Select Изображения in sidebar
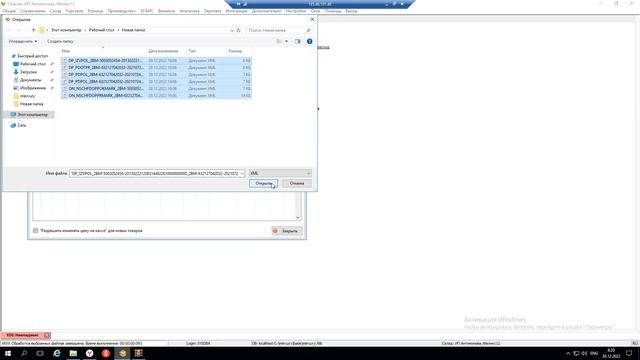The width and height of the screenshot is (640, 360). (33, 88)
